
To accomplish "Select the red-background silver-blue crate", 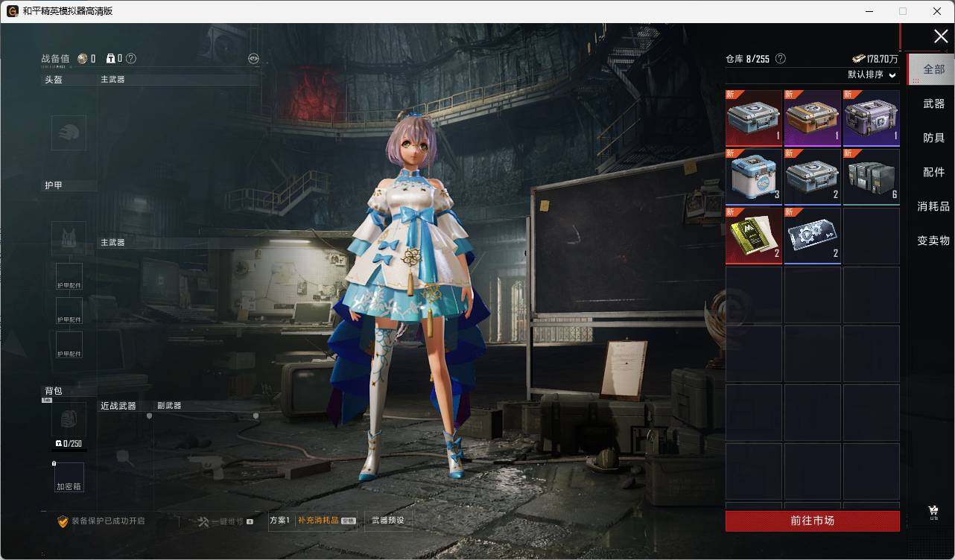I will [x=754, y=118].
